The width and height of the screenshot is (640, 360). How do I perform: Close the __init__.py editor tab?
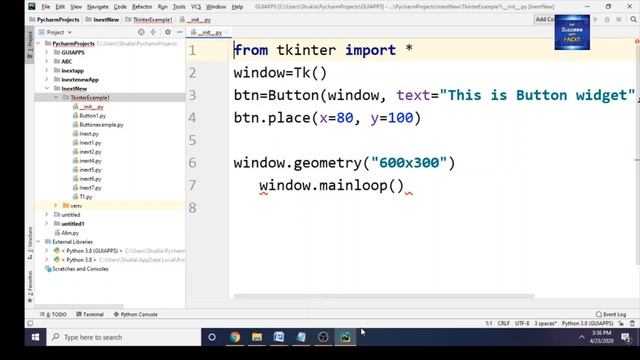(227, 32)
